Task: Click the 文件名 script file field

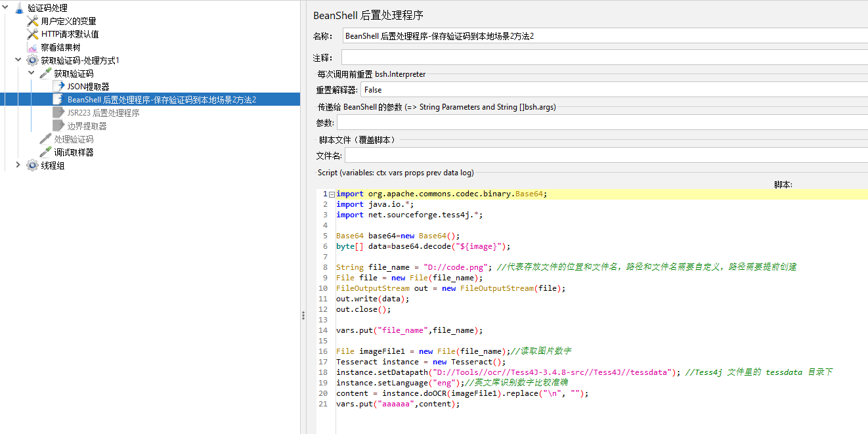Action: pyautogui.click(x=605, y=156)
